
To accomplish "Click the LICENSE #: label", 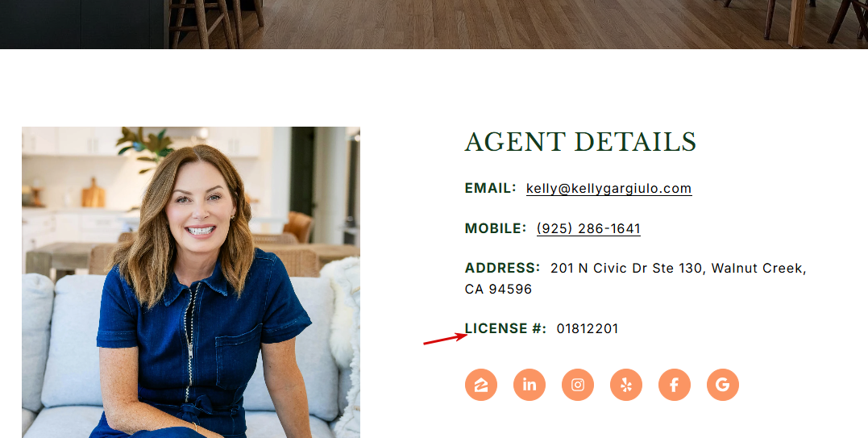I will (505, 328).
